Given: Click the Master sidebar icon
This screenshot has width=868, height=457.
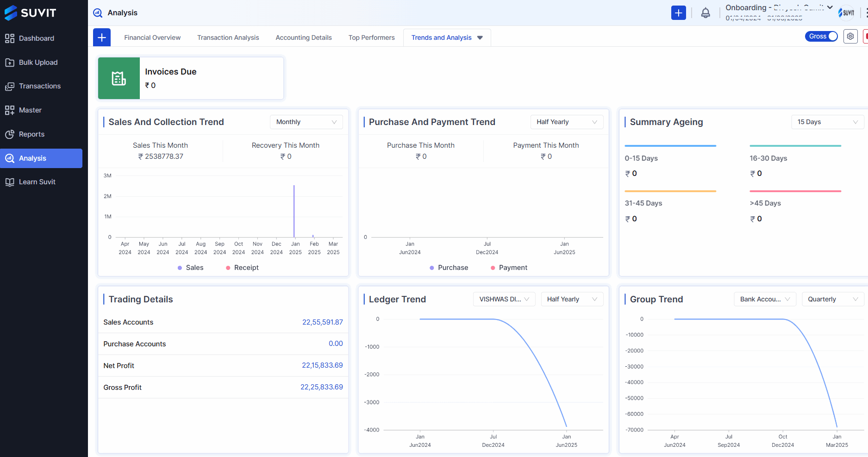Looking at the screenshot, I should point(10,110).
